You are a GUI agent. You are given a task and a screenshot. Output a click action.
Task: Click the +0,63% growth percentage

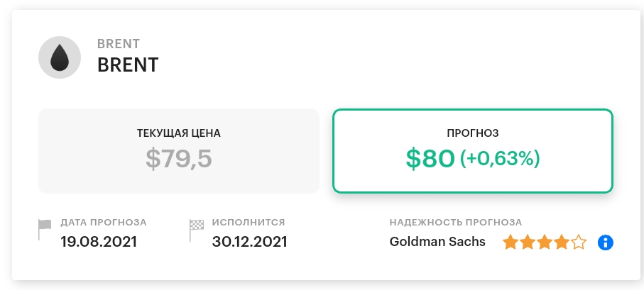point(499,159)
